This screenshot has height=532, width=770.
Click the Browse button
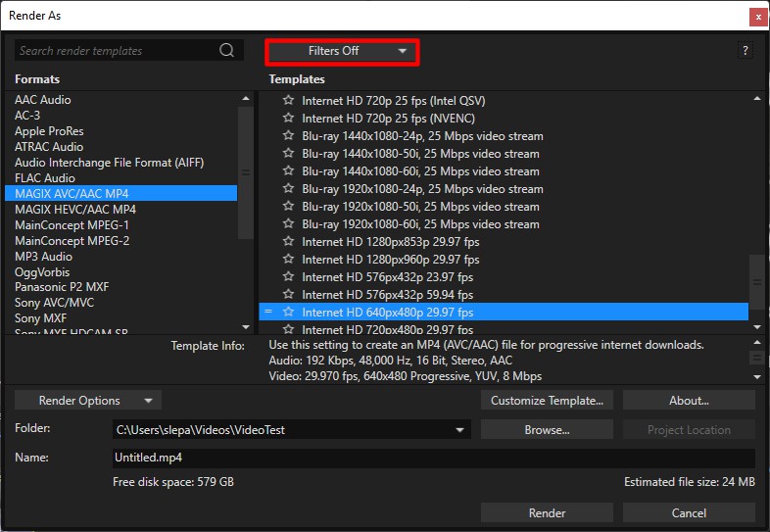coord(547,430)
